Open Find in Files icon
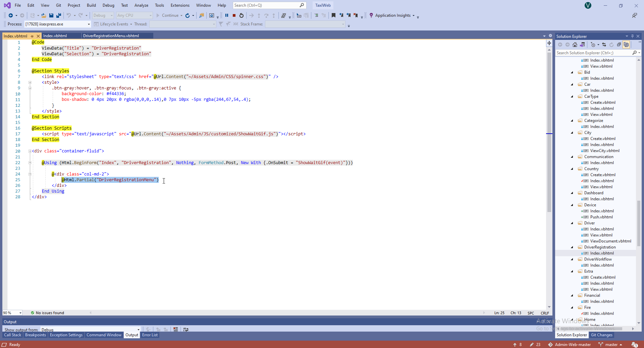644x348 pixels. pos(202,15)
